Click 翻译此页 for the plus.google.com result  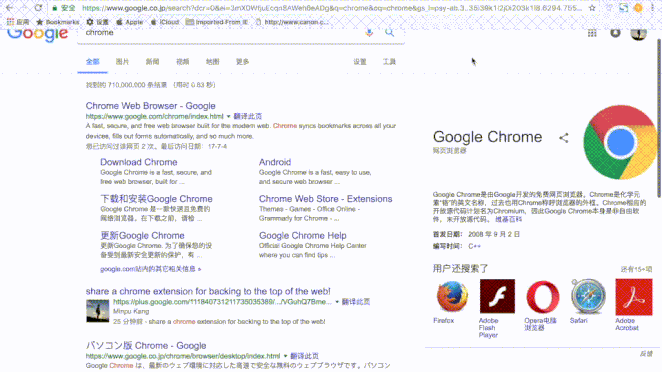coord(356,302)
